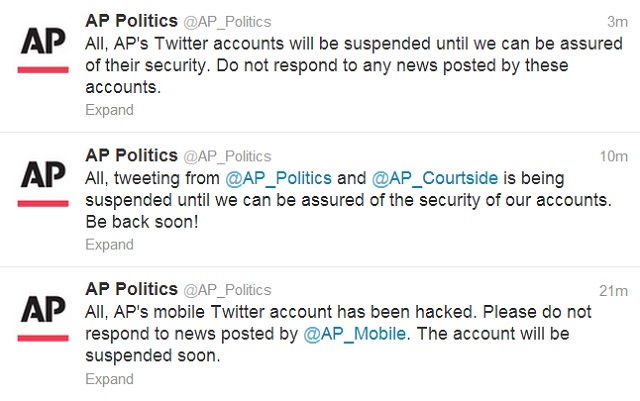The height and width of the screenshot is (401, 640).
Task: Open the @AP_Mobile mention link
Action: [x=355, y=333]
